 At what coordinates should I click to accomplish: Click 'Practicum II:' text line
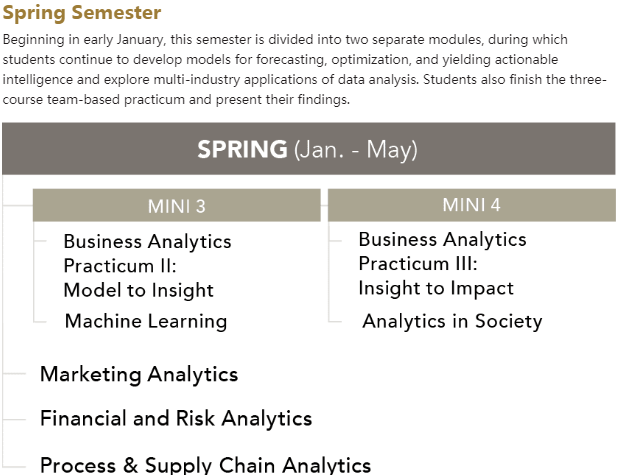(120, 266)
